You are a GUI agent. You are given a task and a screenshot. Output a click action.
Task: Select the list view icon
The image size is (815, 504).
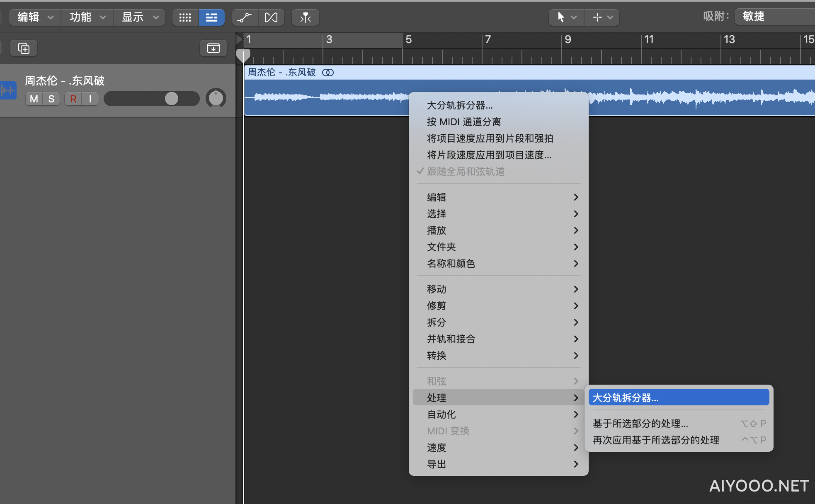pyautogui.click(x=212, y=17)
